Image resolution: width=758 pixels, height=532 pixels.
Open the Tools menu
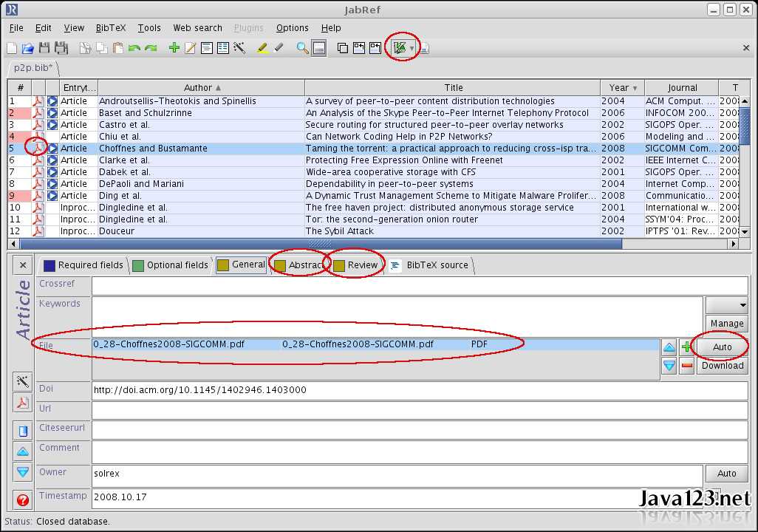click(149, 28)
